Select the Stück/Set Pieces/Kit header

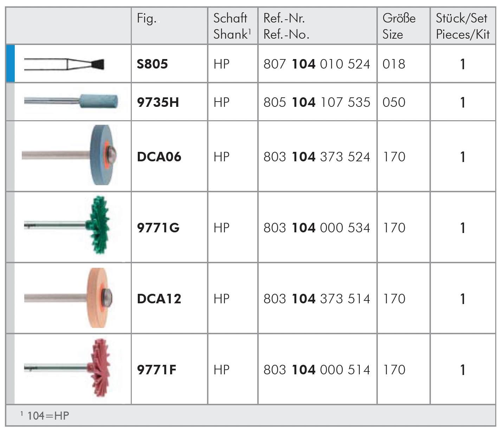pos(462,26)
